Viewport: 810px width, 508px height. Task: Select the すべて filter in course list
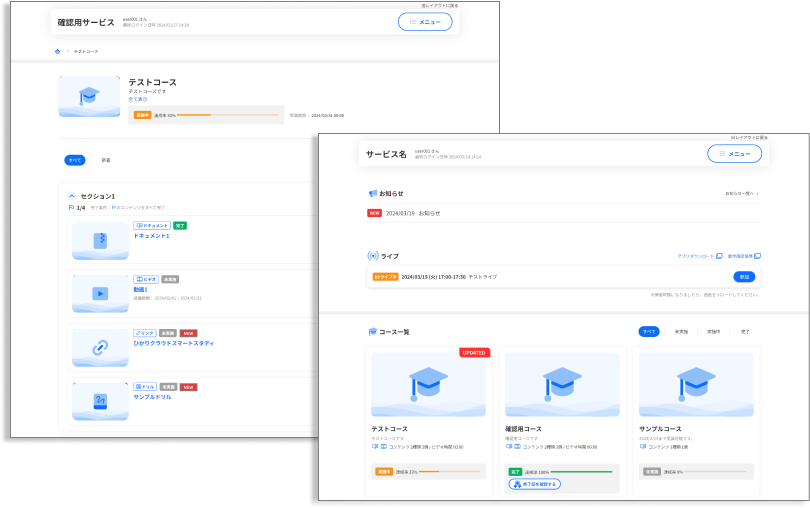[x=649, y=331]
